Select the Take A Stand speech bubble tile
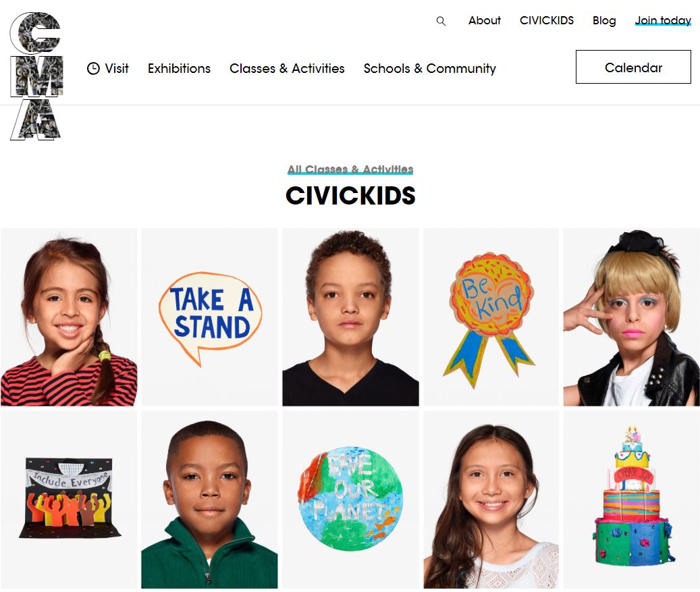Image resolution: width=700 pixels, height=592 pixels. point(209,317)
